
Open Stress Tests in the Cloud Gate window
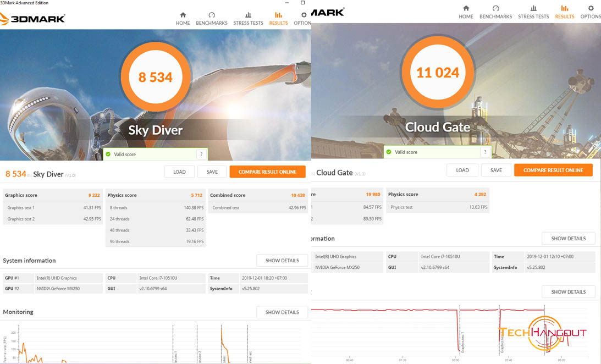(x=533, y=12)
